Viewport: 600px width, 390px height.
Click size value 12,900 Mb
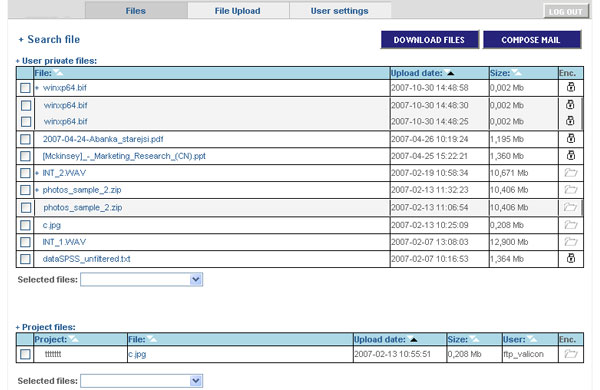pyautogui.click(x=509, y=242)
